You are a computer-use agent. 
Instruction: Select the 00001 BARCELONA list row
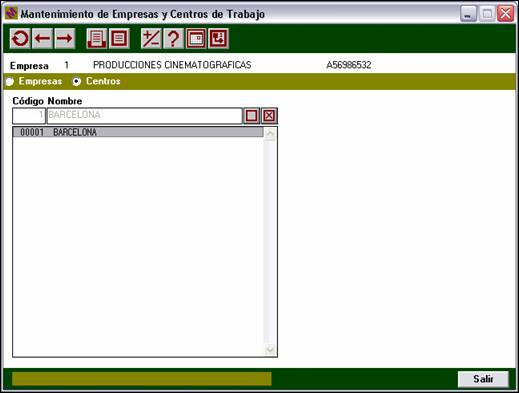pyautogui.click(x=138, y=132)
